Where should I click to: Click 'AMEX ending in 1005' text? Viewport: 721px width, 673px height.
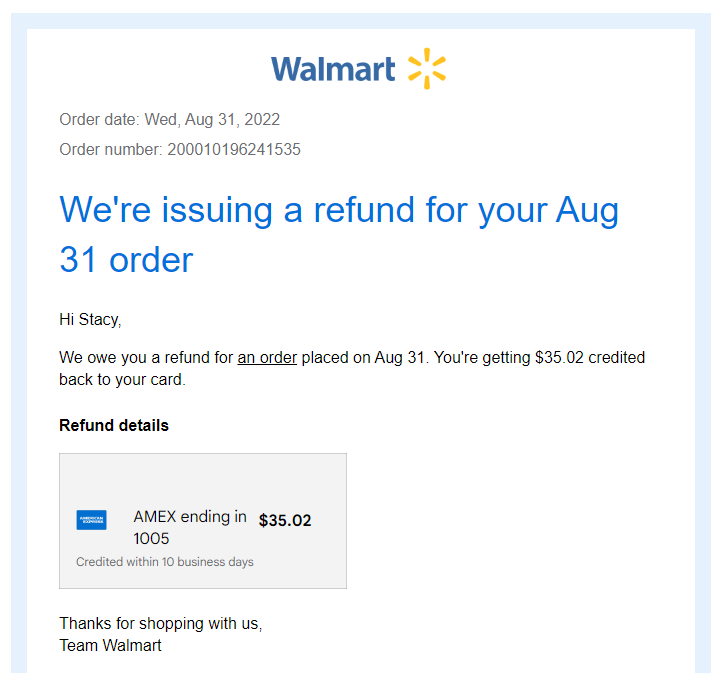point(190,528)
